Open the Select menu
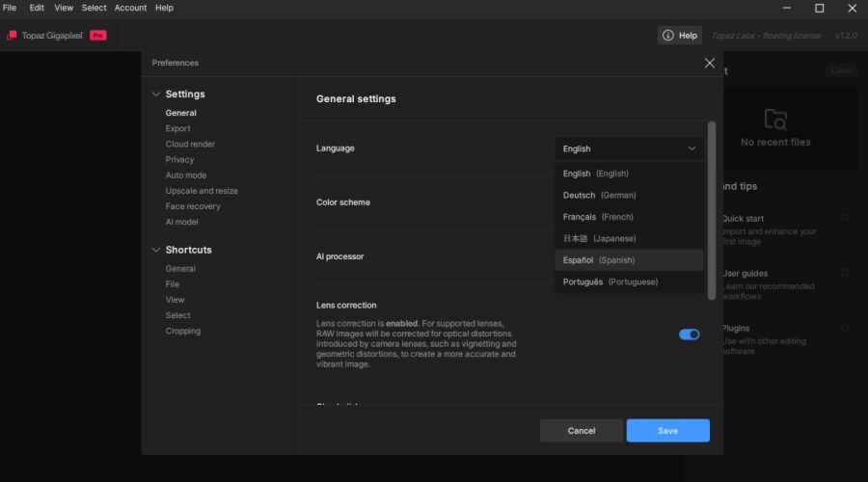 [x=95, y=8]
